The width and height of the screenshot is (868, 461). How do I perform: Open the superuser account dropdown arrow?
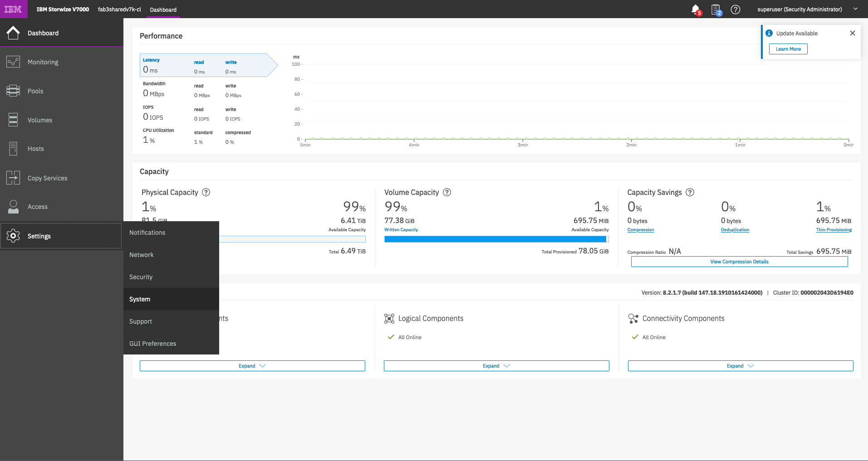tap(855, 9)
